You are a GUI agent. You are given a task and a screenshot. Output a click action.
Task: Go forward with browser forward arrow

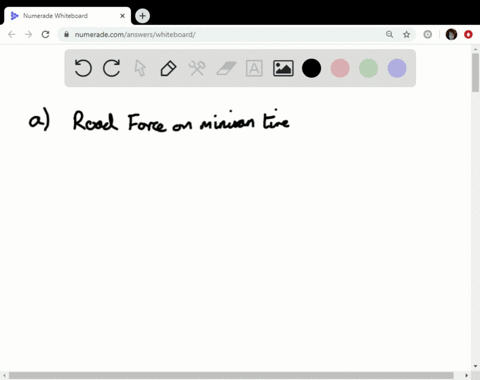(29, 34)
